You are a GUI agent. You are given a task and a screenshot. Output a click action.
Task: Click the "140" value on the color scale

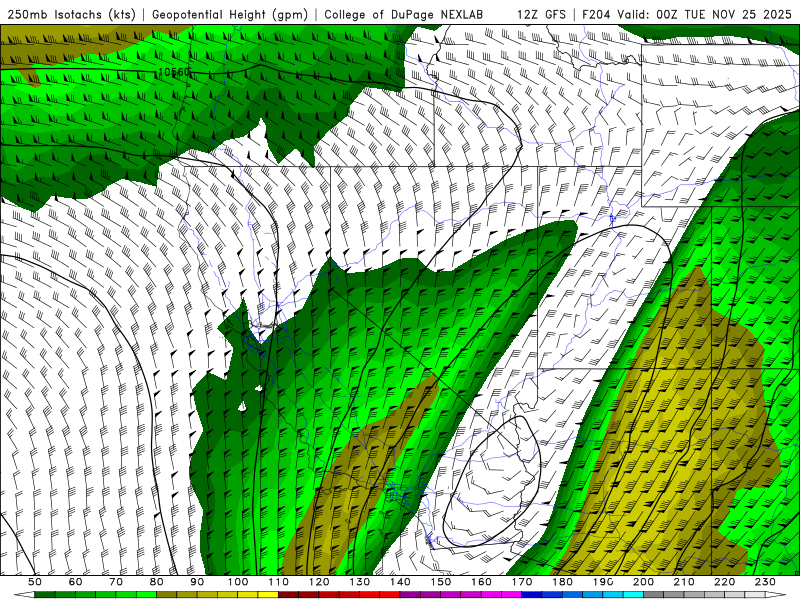coord(400,582)
